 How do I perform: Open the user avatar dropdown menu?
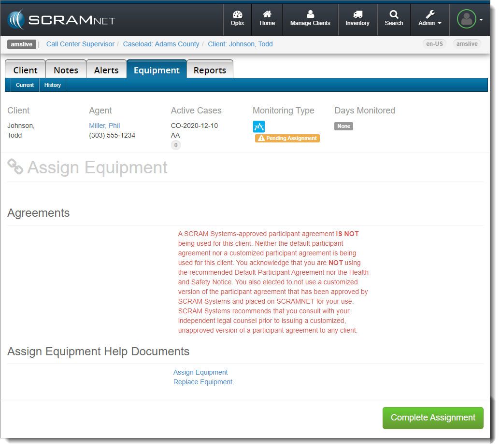tap(470, 20)
